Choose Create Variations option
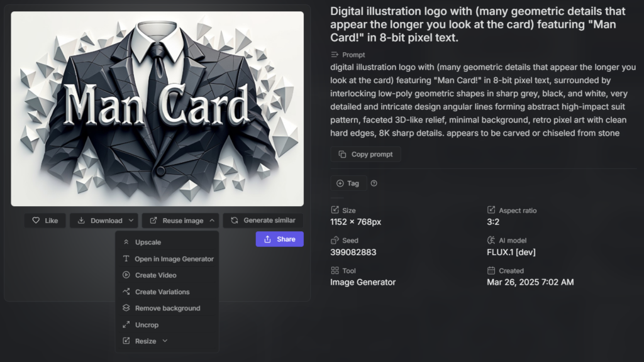This screenshot has height=362, width=644. click(x=167, y=292)
